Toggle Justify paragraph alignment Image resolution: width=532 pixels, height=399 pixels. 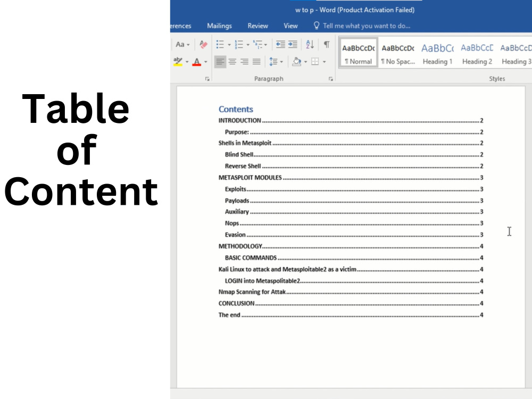pyautogui.click(x=256, y=62)
